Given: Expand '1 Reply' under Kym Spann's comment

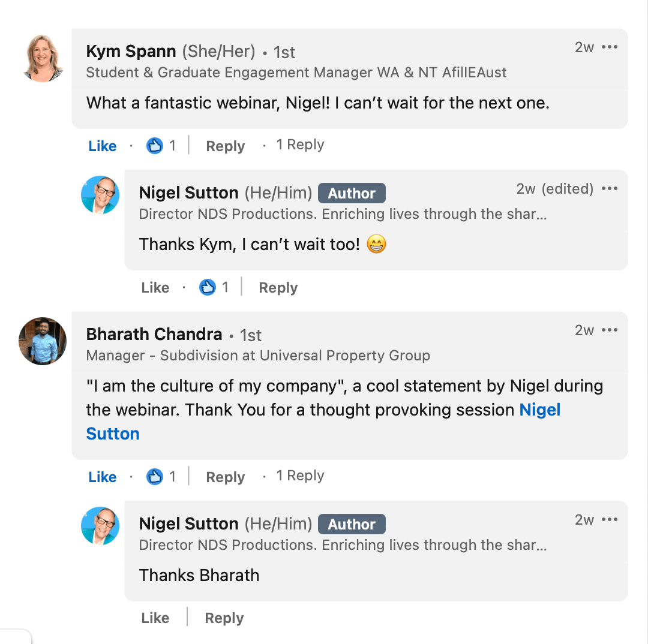Looking at the screenshot, I should pyautogui.click(x=300, y=145).
